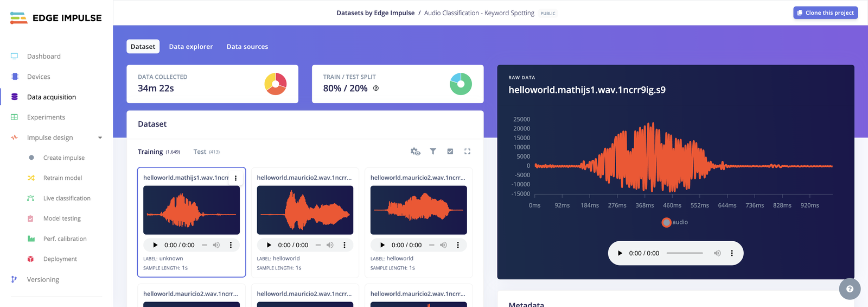
Task: Click helloworld.mathijs1 player seek bar
Action: tap(205, 245)
